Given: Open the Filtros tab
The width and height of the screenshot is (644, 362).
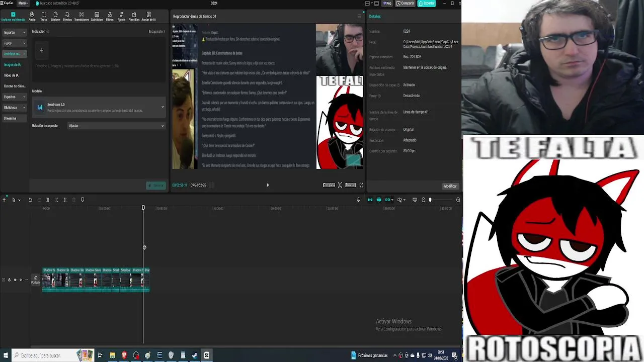Looking at the screenshot, I should tap(110, 17).
